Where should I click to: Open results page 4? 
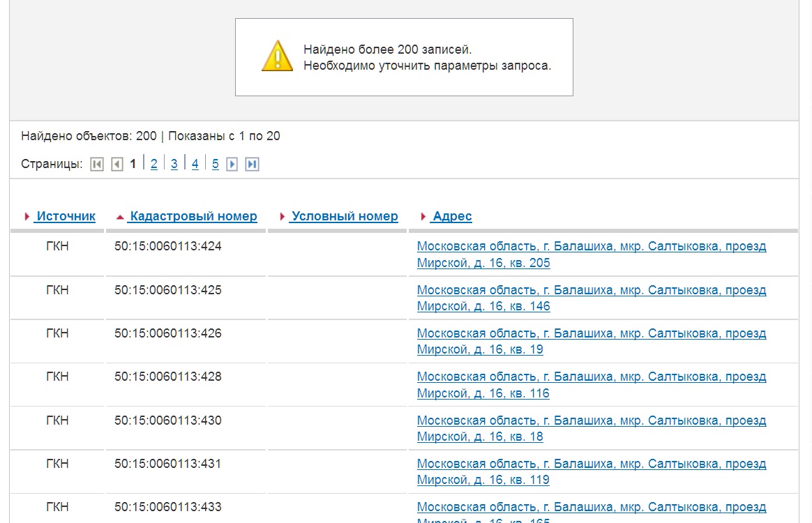[x=195, y=165]
